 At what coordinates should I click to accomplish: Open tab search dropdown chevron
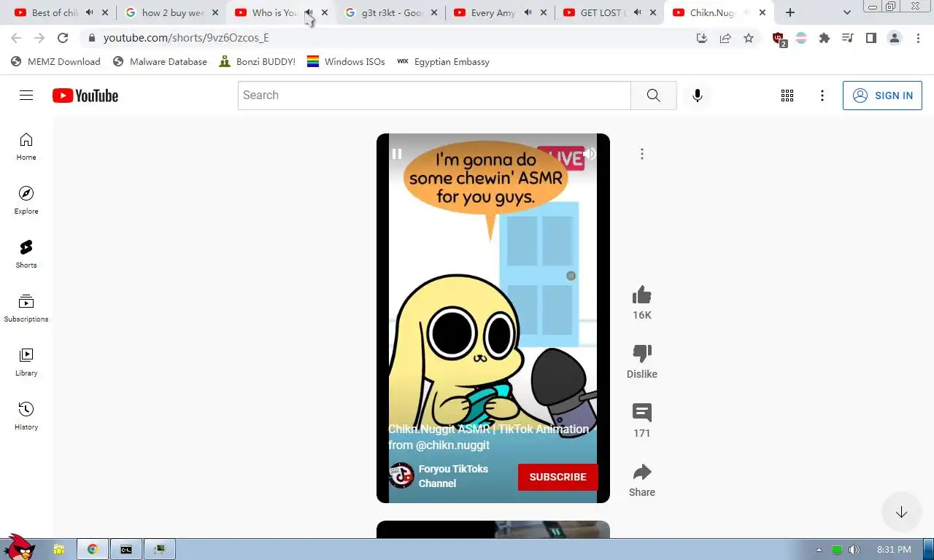click(x=847, y=12)
